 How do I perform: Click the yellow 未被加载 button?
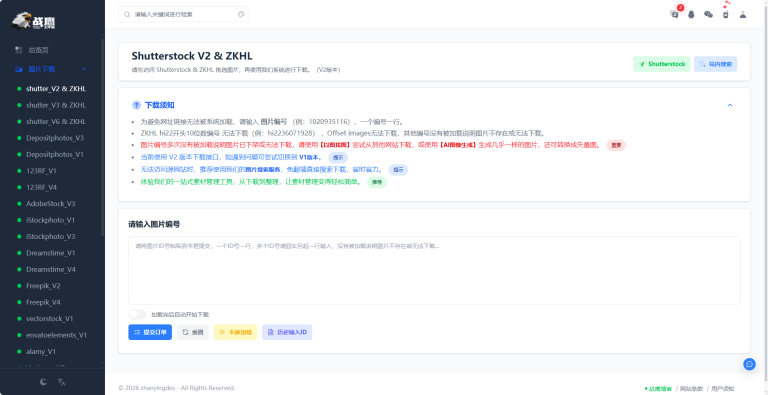point(235,332)
